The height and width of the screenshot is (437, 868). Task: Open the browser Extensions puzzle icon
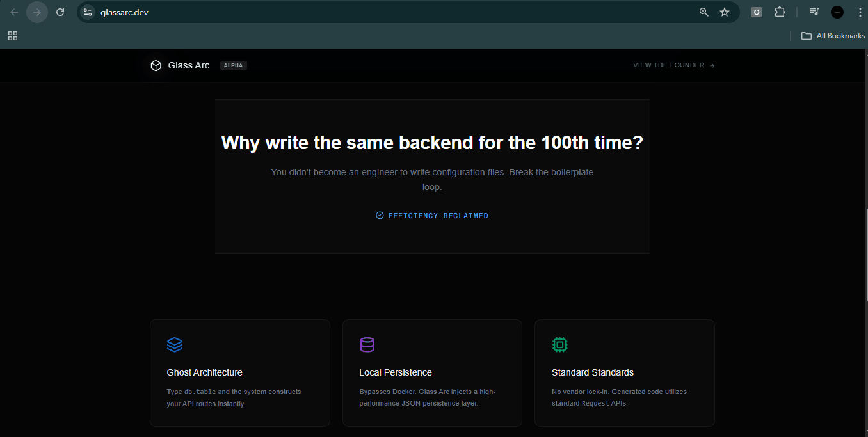pos(780,12)
